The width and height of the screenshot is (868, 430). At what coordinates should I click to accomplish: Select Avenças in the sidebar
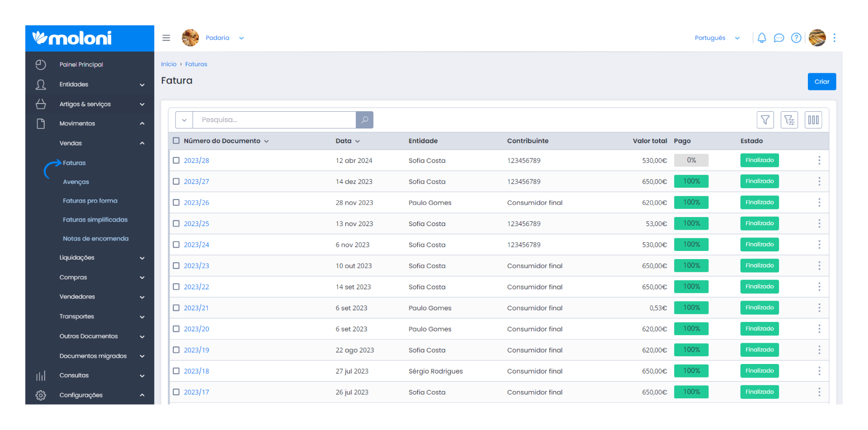76,182
